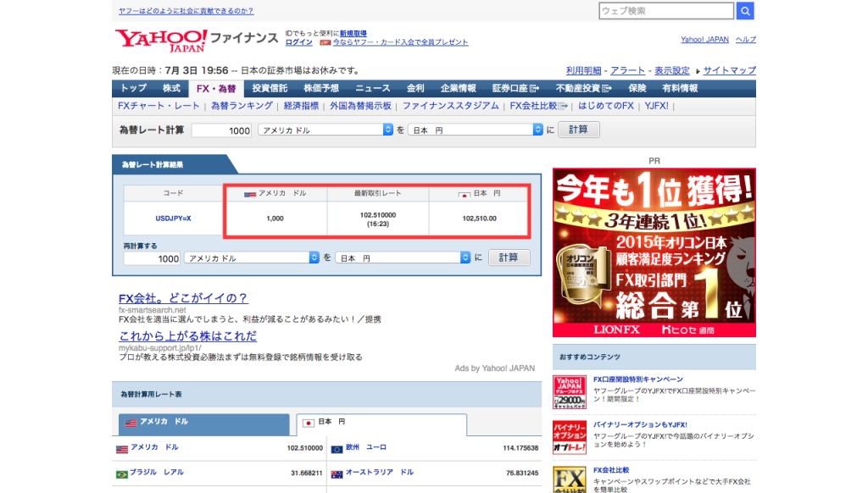The height and width of the screenshot is (493, 868).
Task: Select the 有料情報 navigation tab
Action: tap(680, 88)
